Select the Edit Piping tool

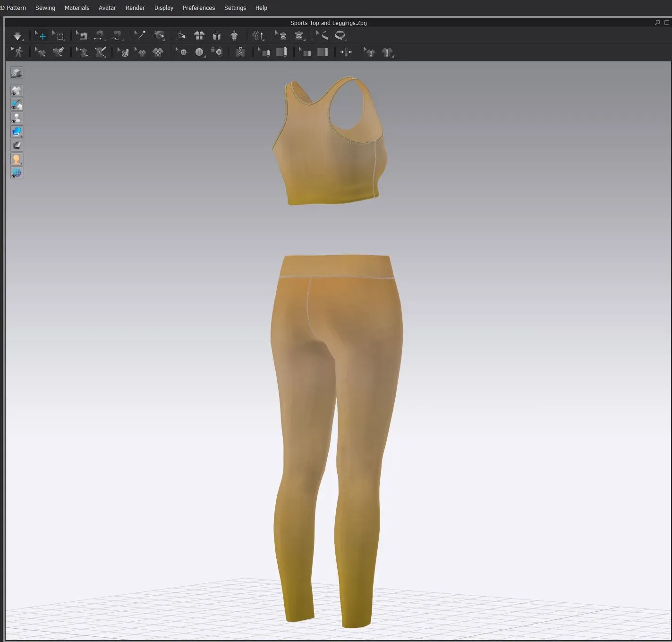click(264, 52)
